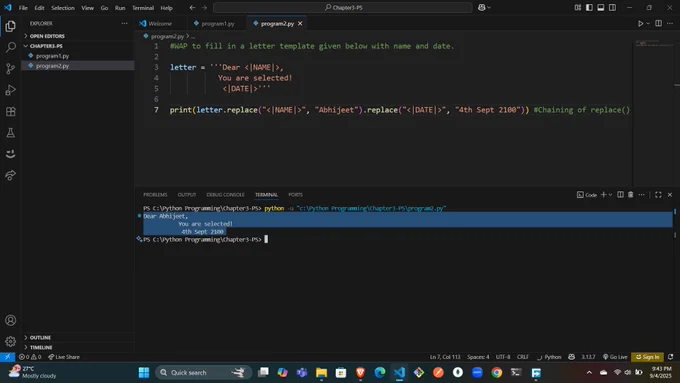
Task: Change the Python language mode
Action: (552, 357)
